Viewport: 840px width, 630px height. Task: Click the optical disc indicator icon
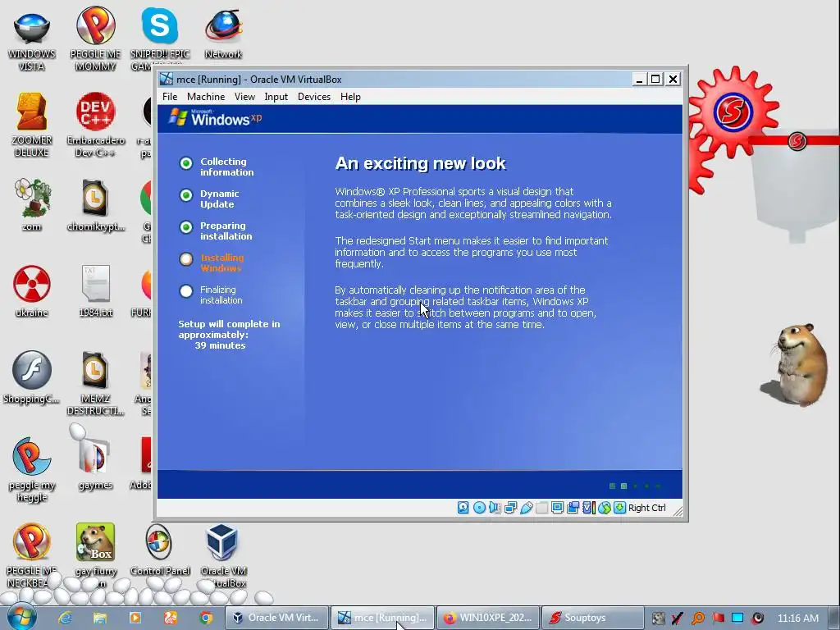click(479, 507)
